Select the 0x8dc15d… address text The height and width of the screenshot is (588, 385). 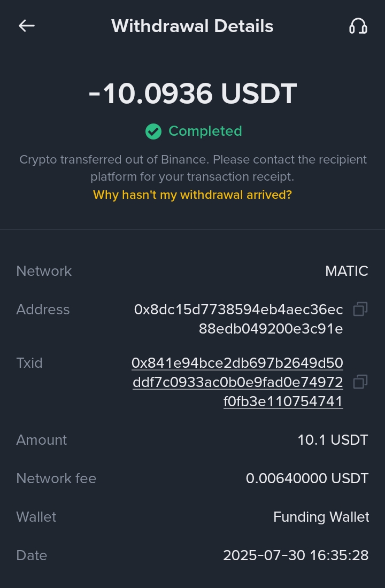pyautogui.click(x=238, y=319)
